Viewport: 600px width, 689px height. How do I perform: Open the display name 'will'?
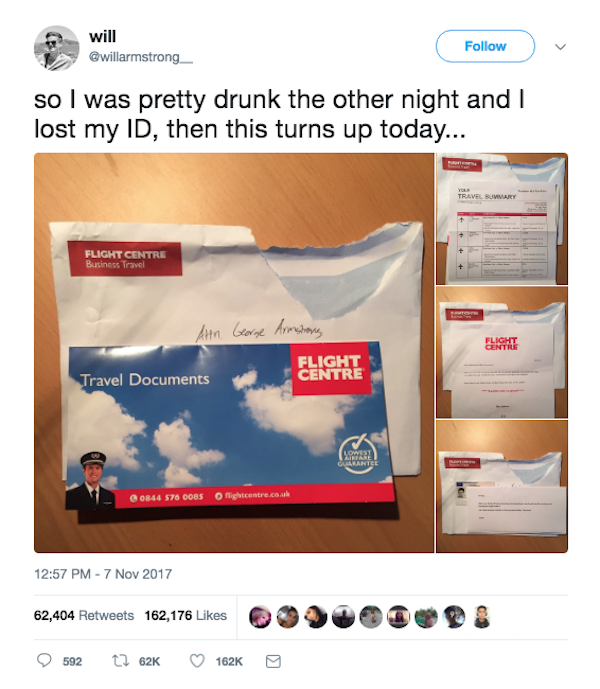click(x=102, y=36)
